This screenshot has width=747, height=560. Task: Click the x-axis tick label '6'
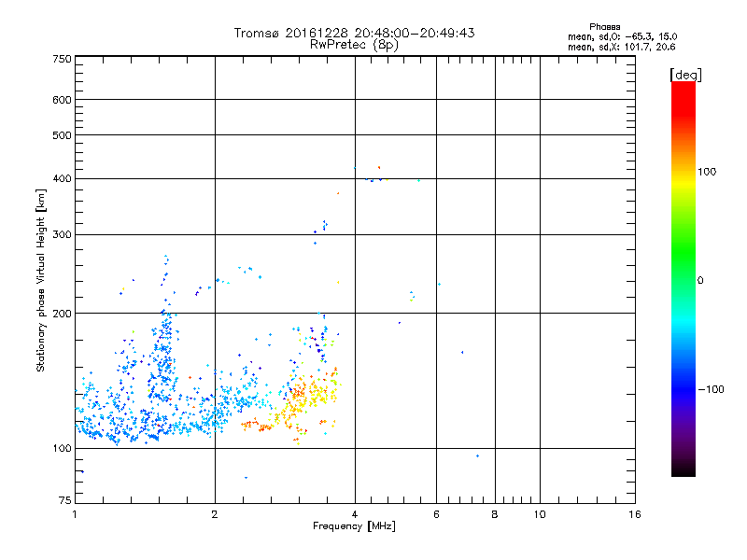click(x=436, y=514)
